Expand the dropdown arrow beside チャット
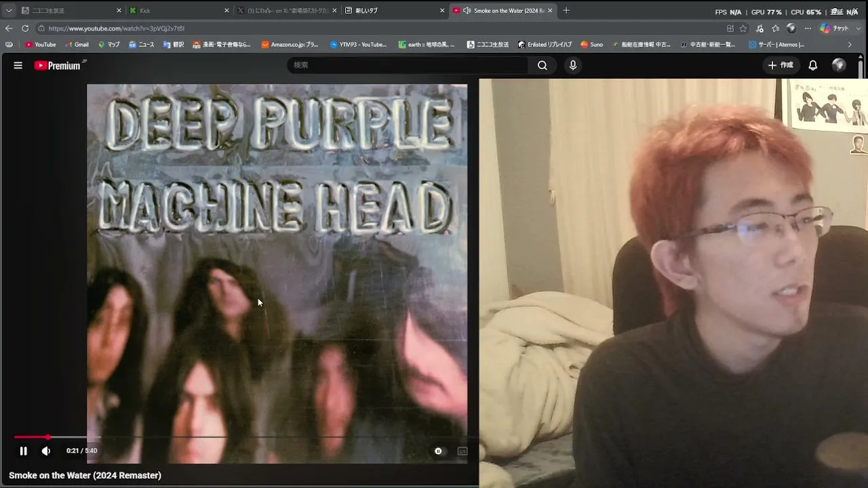868x488 pixels. pos(857,28)
